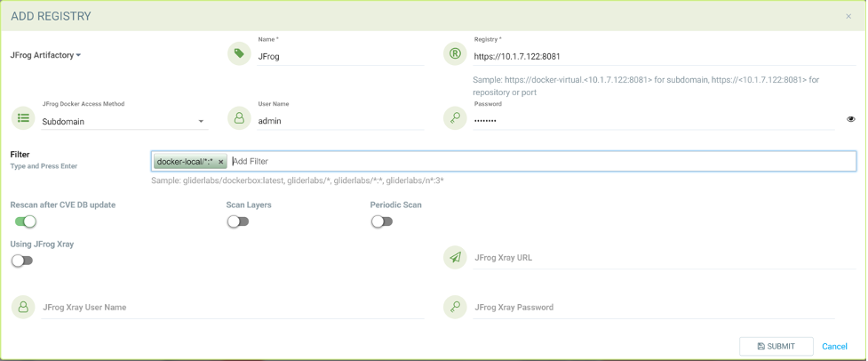Click the user icon beside User Name
Viewport: 868px width, 361px height.
[239, 118]
